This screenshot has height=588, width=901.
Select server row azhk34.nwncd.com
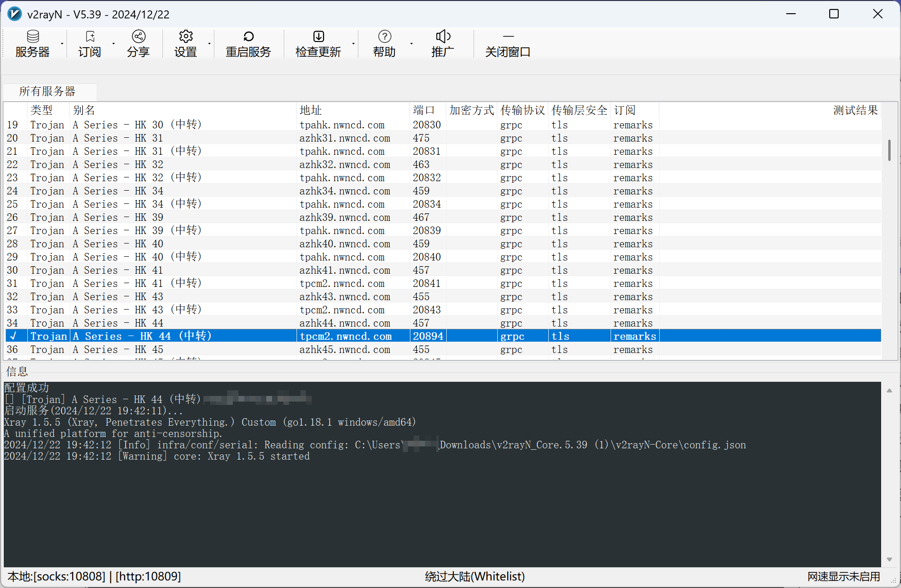pos(442,191)
